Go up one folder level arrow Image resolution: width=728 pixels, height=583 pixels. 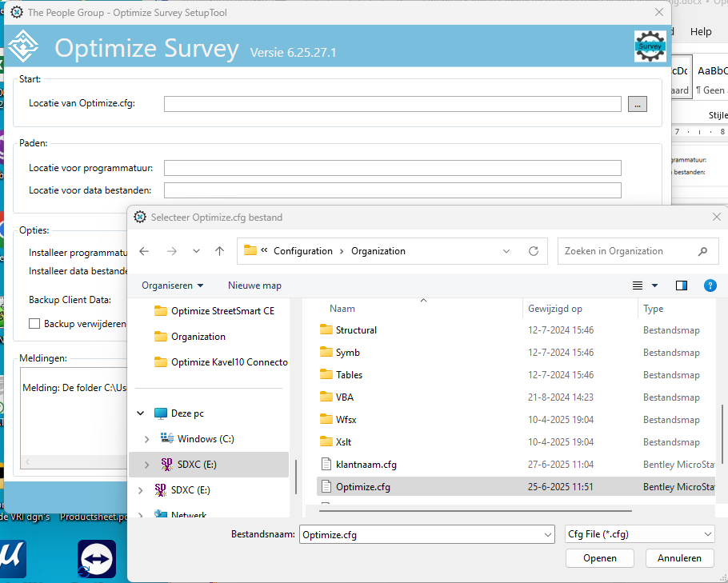[220, 251]
